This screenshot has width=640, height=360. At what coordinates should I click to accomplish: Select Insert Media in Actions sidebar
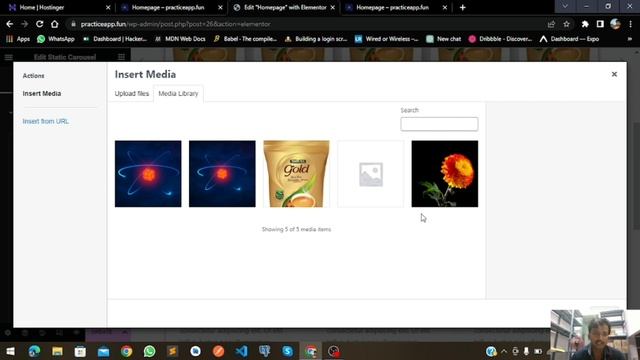pos(42,93)
